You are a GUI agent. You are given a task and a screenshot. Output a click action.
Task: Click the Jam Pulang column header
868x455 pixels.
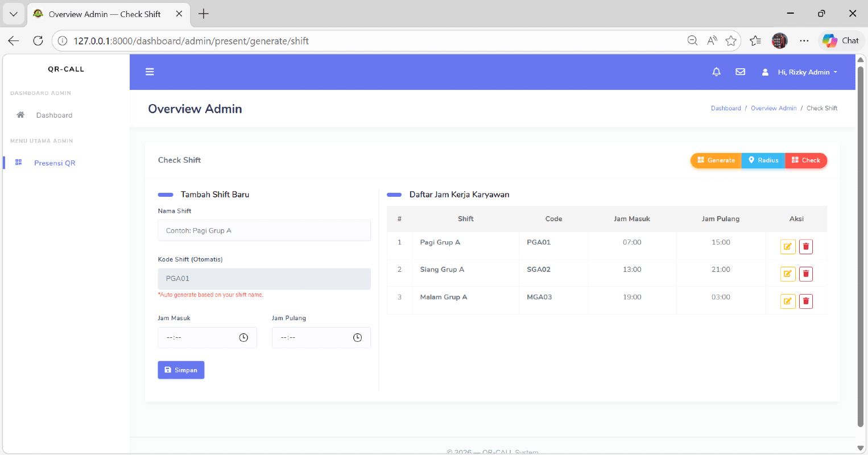tap(721, 219)
